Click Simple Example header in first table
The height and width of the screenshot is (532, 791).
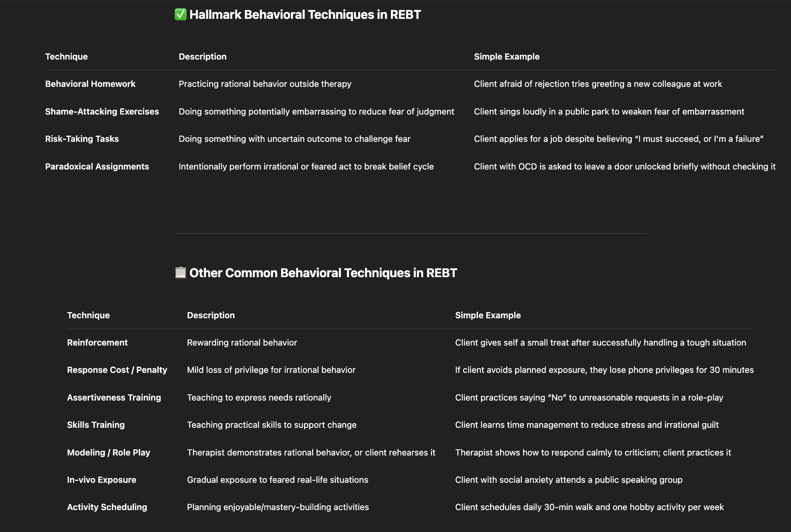(x=507, y=57)
